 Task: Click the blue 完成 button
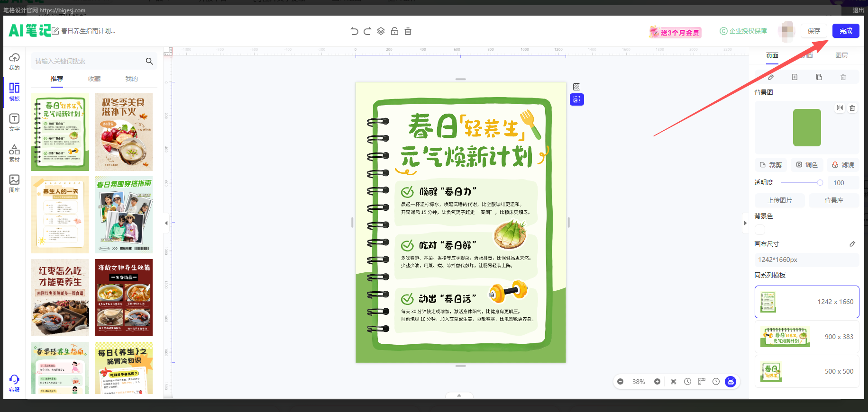coord(846,31)
